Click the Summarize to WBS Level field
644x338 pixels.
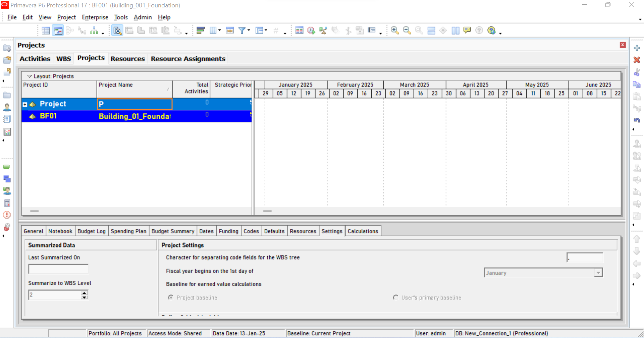point(55,295)
